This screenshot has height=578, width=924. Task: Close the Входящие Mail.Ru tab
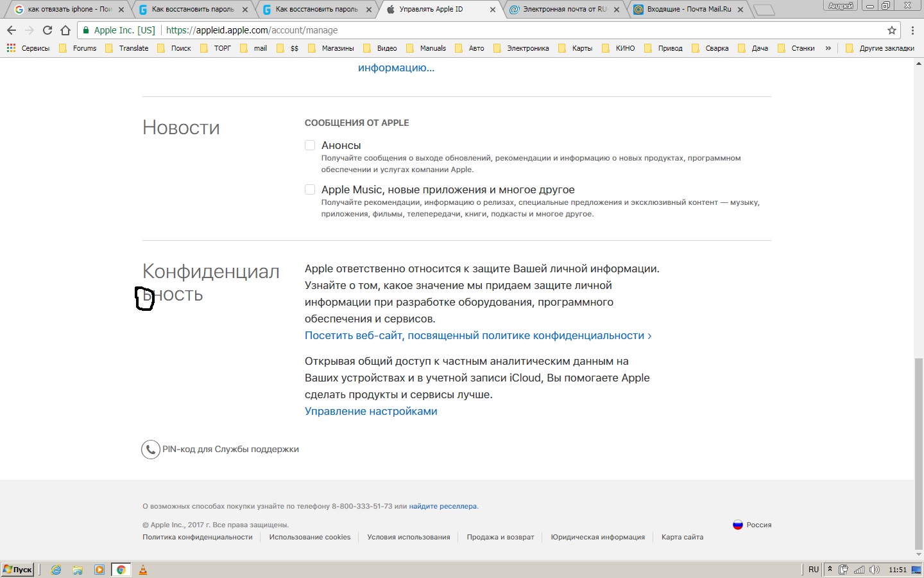tap(740, 10)
